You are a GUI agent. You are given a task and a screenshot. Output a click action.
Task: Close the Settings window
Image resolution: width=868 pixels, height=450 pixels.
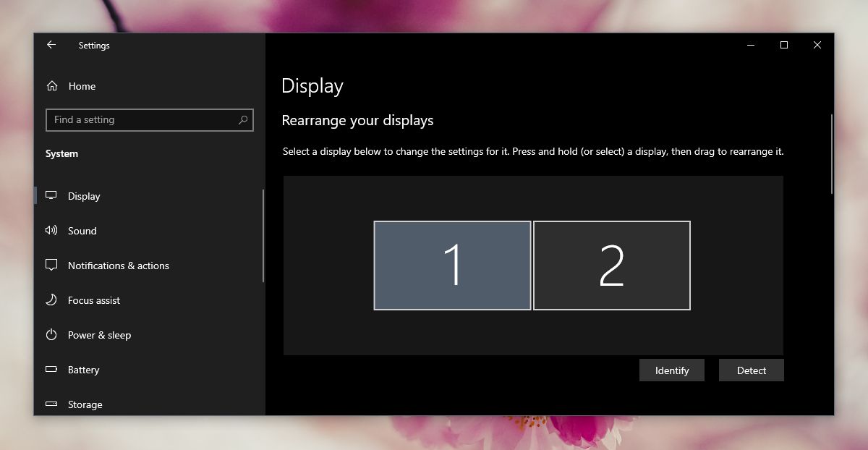817,45
